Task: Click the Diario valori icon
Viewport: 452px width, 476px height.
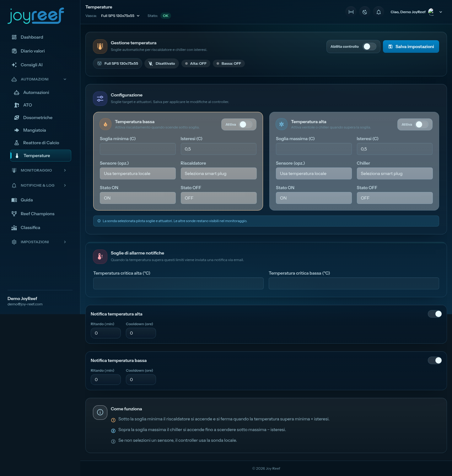Action: 14,51
